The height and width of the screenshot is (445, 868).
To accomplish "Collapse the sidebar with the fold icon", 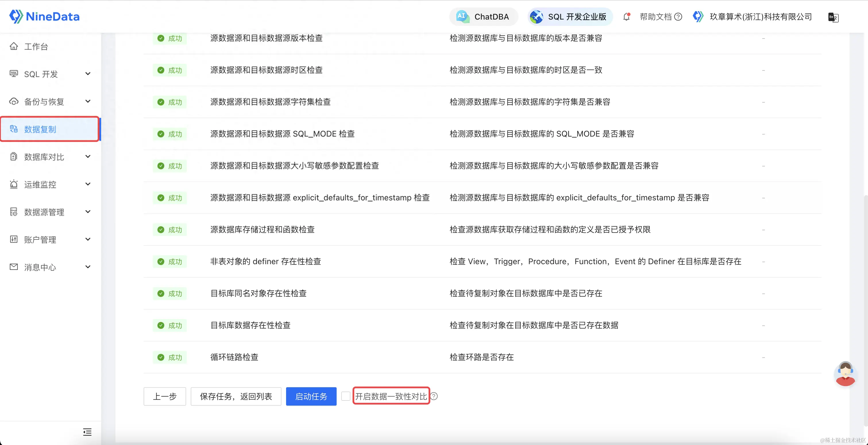I will click(x=87, y=432).
